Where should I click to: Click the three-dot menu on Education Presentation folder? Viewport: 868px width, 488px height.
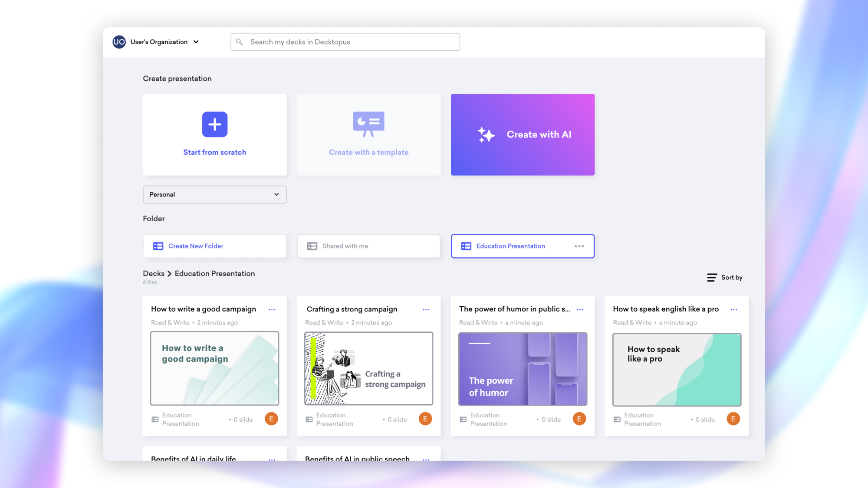[x=579, y=246]
